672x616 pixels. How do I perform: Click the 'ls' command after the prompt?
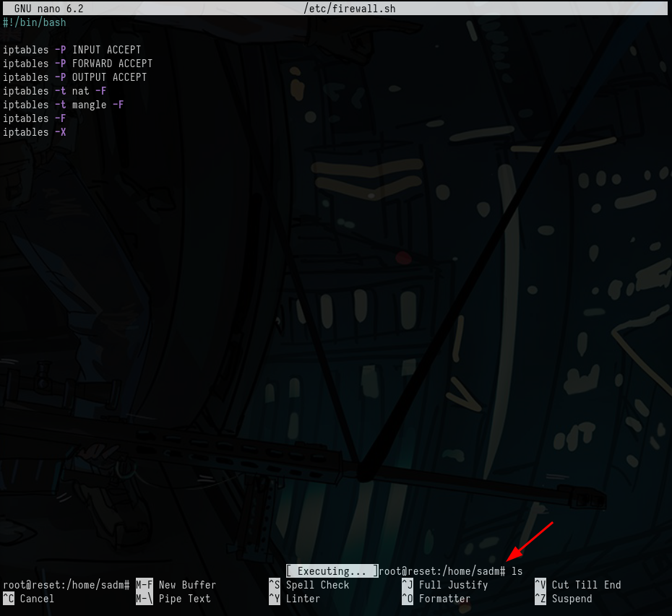pos(517,571)
